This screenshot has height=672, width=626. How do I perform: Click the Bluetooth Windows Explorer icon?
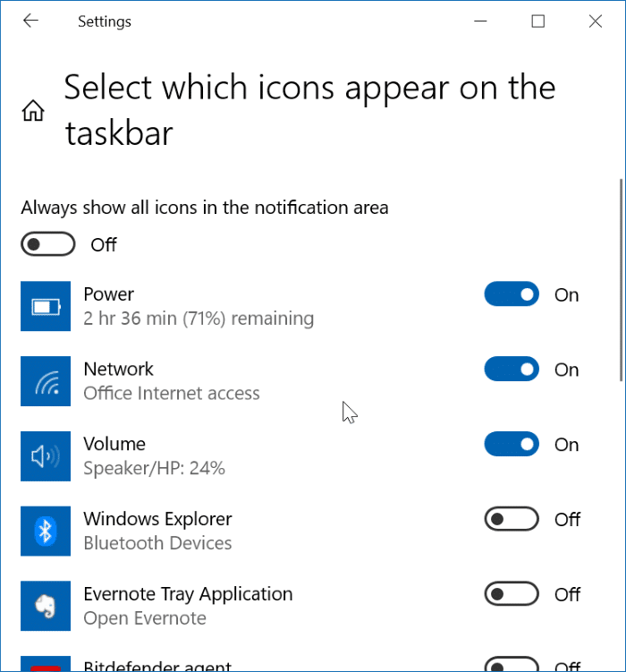click(x=46, y=532)
